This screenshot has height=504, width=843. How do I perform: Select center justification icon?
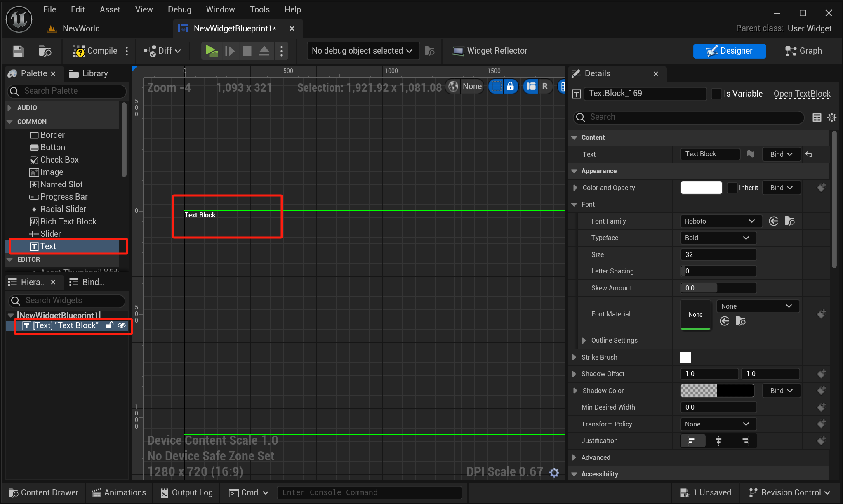pyautogui.click(x=718, y=441)
